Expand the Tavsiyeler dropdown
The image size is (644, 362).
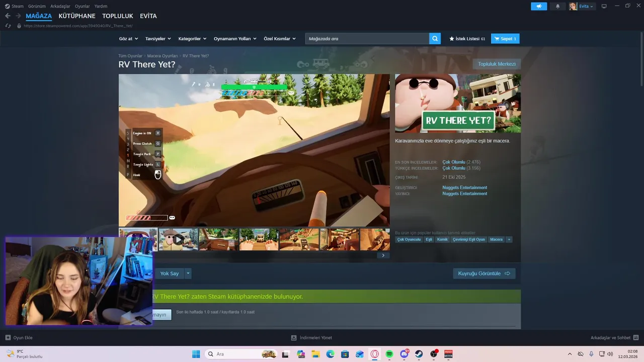[x=158, y=39]
